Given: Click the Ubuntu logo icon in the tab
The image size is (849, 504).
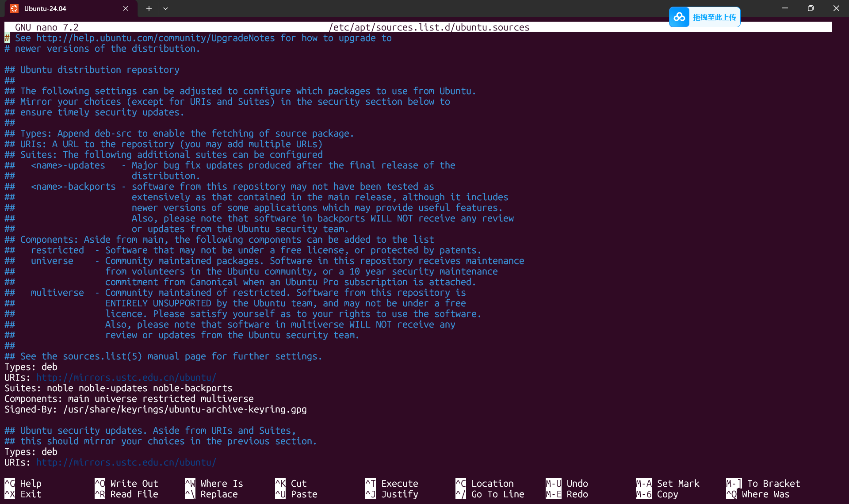Looking at the screenshot, I should click(14, 8).
